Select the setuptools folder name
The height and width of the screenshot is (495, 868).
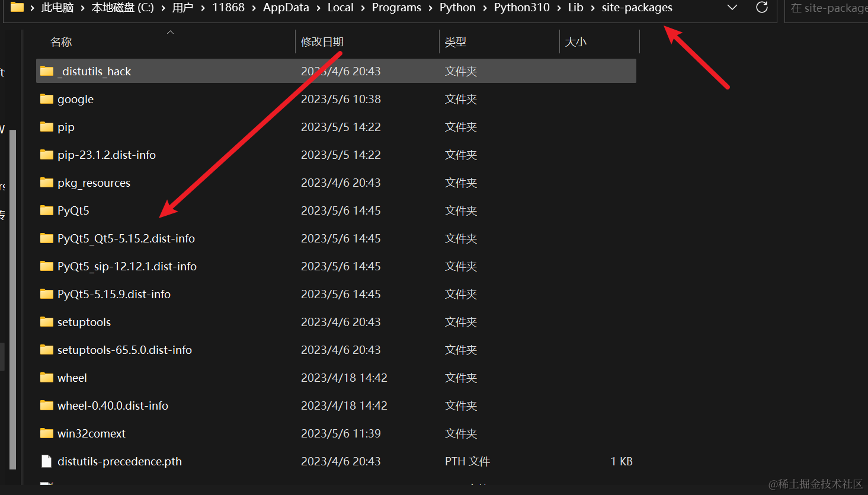pyautogui.click(x=84, y=322)
